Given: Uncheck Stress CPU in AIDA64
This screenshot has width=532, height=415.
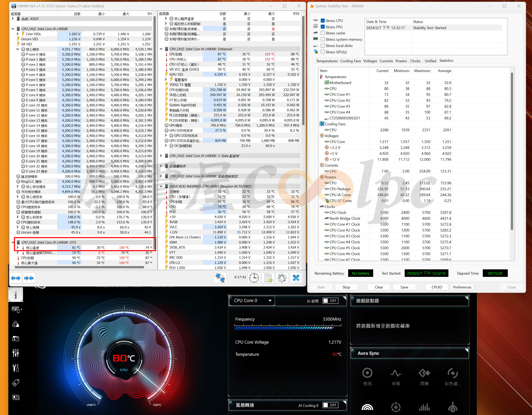Looking at the screenshot, I should pos(323,21).
